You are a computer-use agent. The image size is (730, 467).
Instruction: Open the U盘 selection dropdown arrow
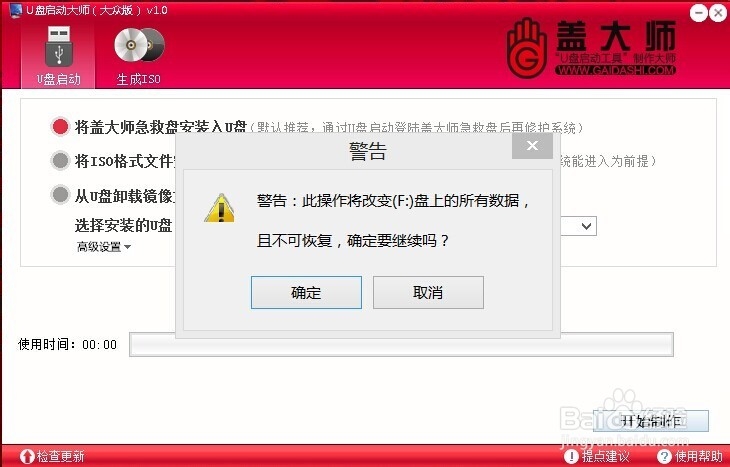coord(586,226)
